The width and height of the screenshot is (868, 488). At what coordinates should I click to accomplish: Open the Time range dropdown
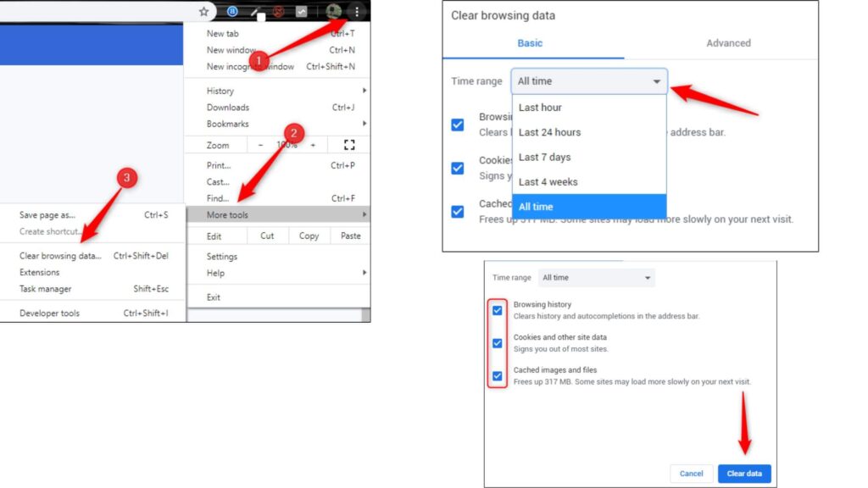[589, 80]
